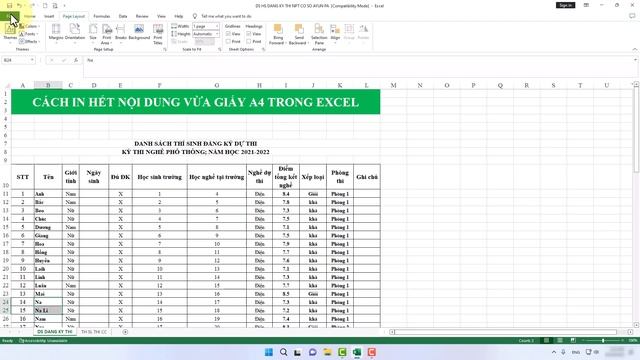
Task: Expand the theme Fonts dropdown
Action: pyautogui.click(x=29, y=34)
